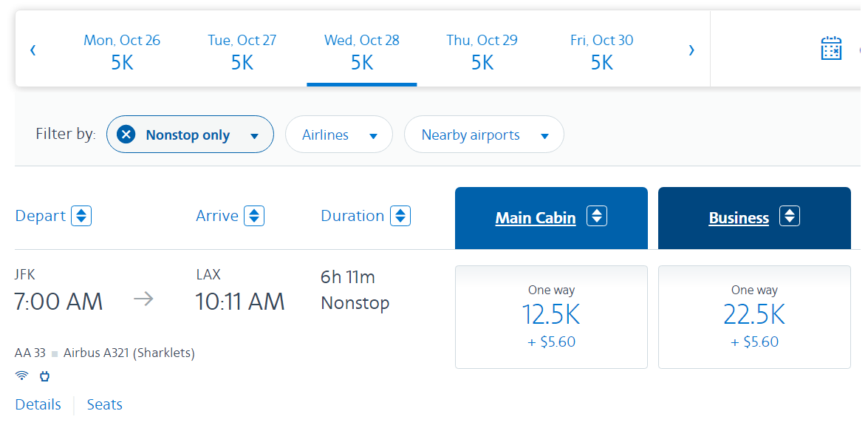Select the Fri, Oct 30 date tab
The height and width of the screenshot is (428, 868).
tap(601, 50)
